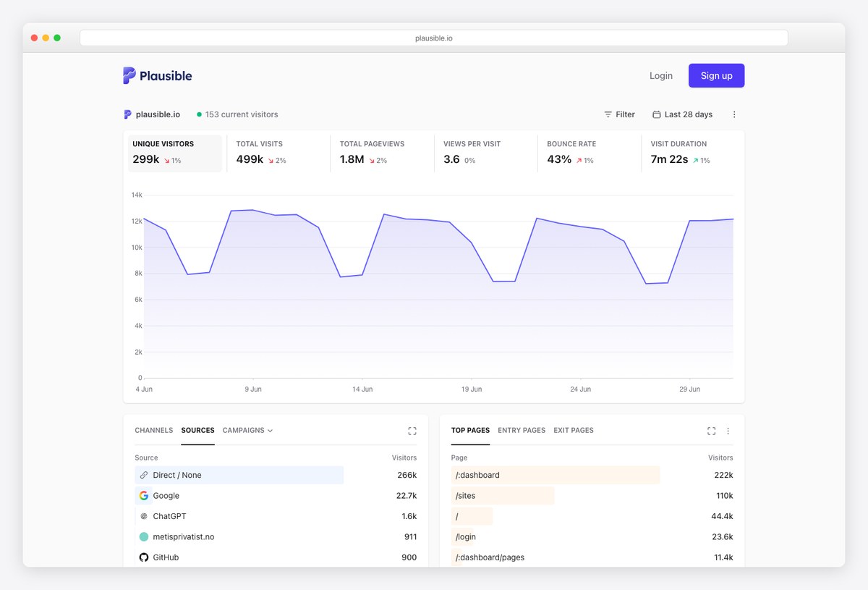This screenshot has width=868, height=590.
Task: Click the 266k visitors value
Action: [x=407, y=475]
